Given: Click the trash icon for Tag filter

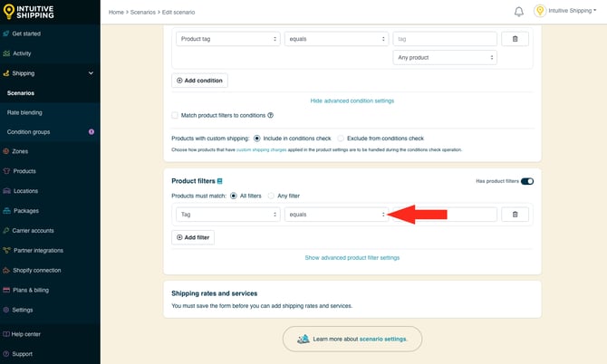Looking at the screenshot, I should [x=515, y=215].
